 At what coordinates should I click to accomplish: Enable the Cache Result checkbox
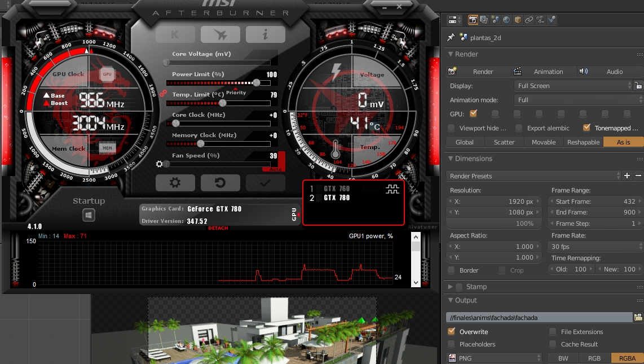point(553,344)
